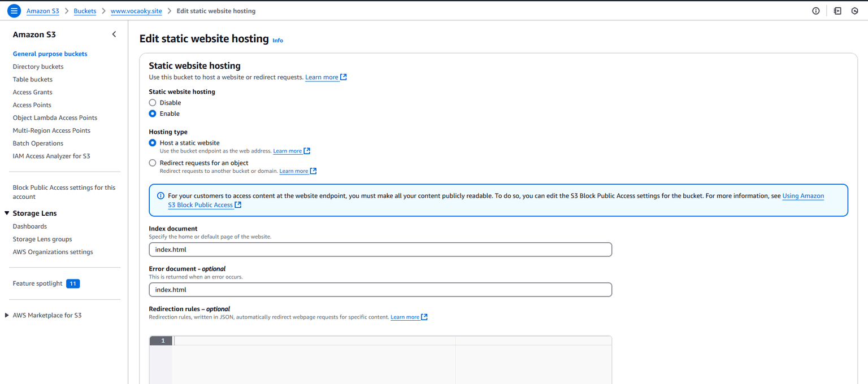Image resolution: width=868 pixels, height=384 pixels.
Task: Choose Redirect requests for an object option
Action: 153,163
